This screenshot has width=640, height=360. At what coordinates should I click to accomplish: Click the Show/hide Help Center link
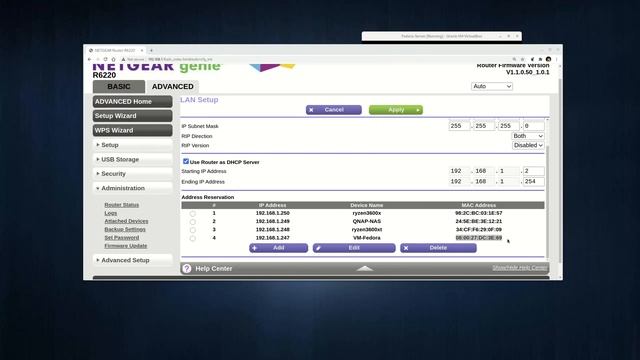point(520,268)
